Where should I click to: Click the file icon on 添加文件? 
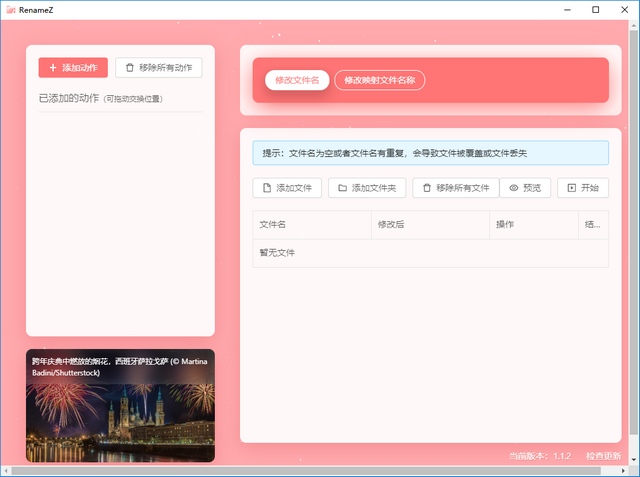pyautogui.click(x=267, y=188)
